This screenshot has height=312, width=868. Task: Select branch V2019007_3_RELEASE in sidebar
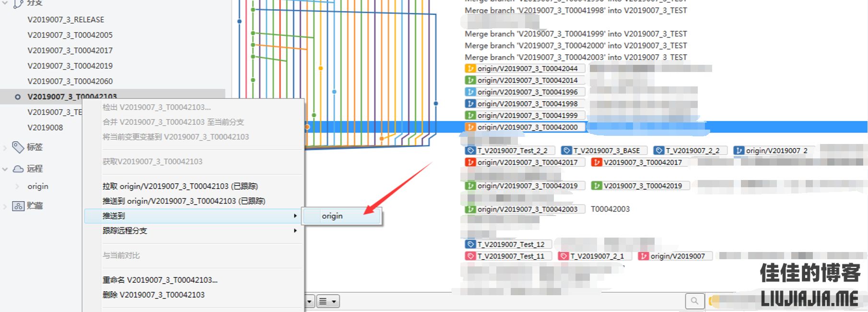pos(66,20)
